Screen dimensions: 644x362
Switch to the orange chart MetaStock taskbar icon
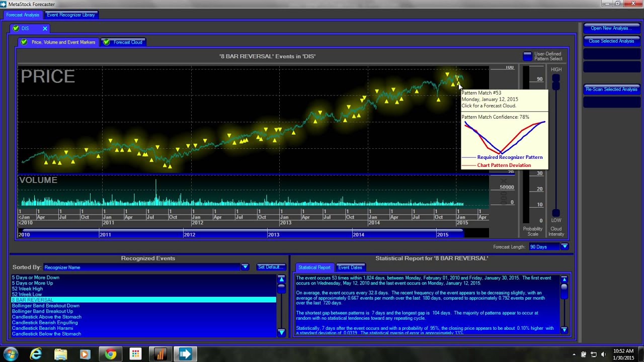click(x=160, y=354)
